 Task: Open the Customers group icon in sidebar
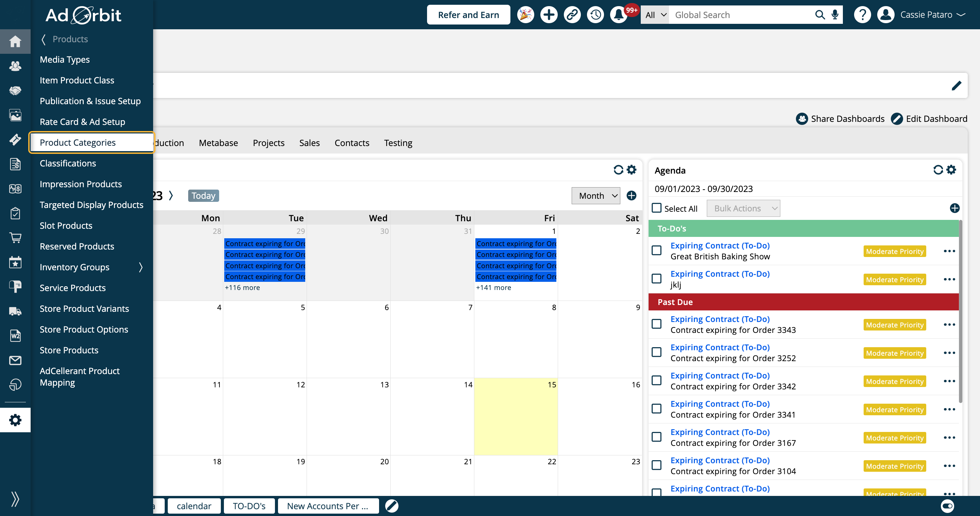click(x=15, y=66)
